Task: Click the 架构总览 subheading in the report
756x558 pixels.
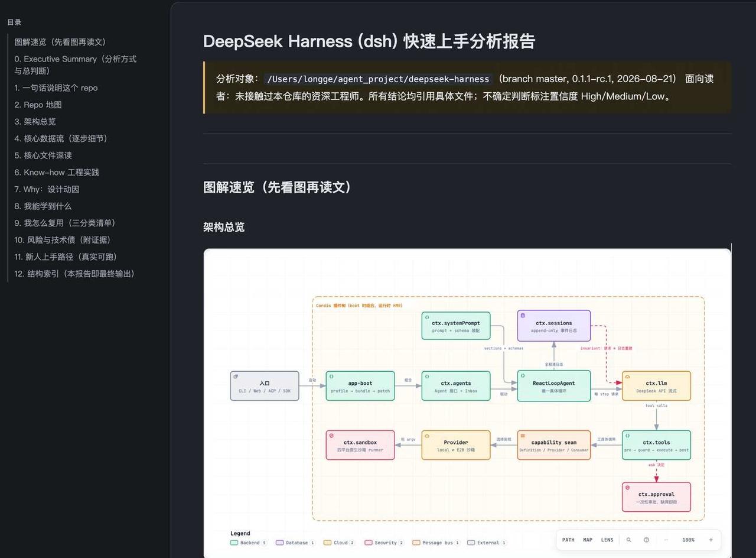Action: coord(224,227)
